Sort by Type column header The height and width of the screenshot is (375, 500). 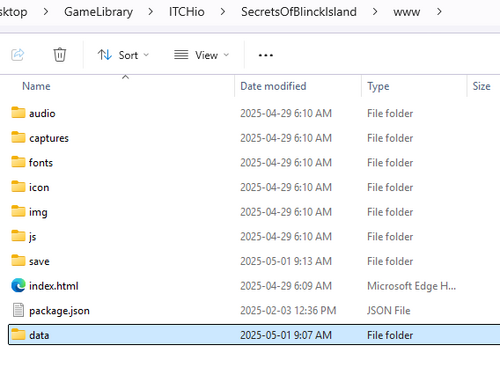click(378, 86)
